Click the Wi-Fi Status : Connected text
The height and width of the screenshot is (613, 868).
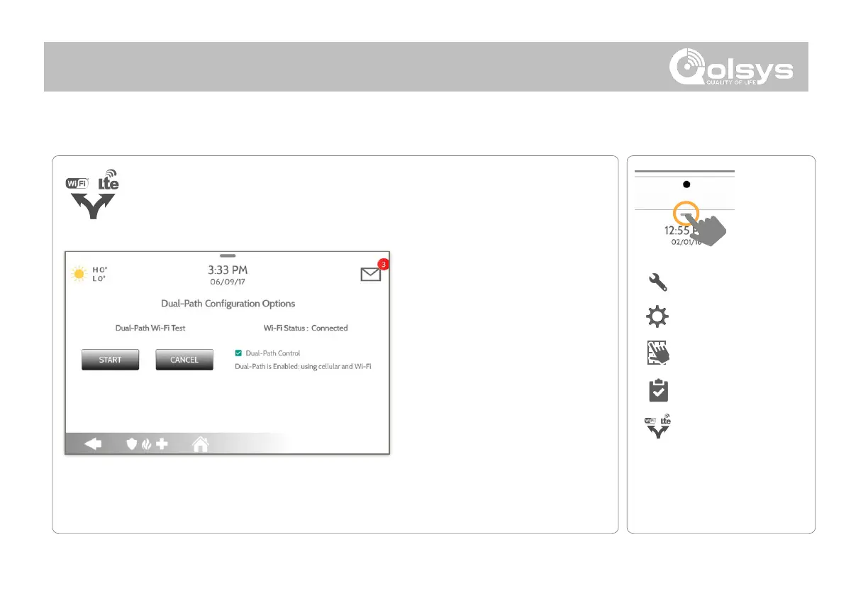(306, 328)
